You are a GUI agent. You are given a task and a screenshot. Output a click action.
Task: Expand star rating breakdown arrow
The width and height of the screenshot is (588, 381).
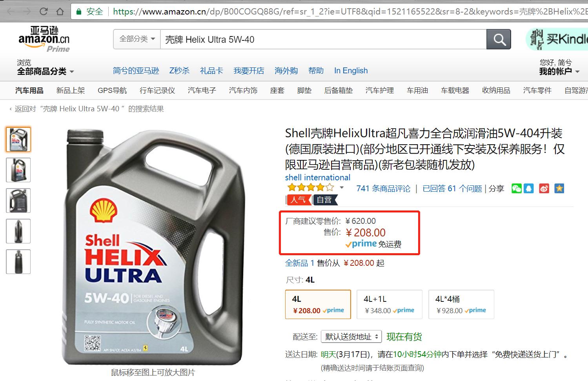coord(342,188)
